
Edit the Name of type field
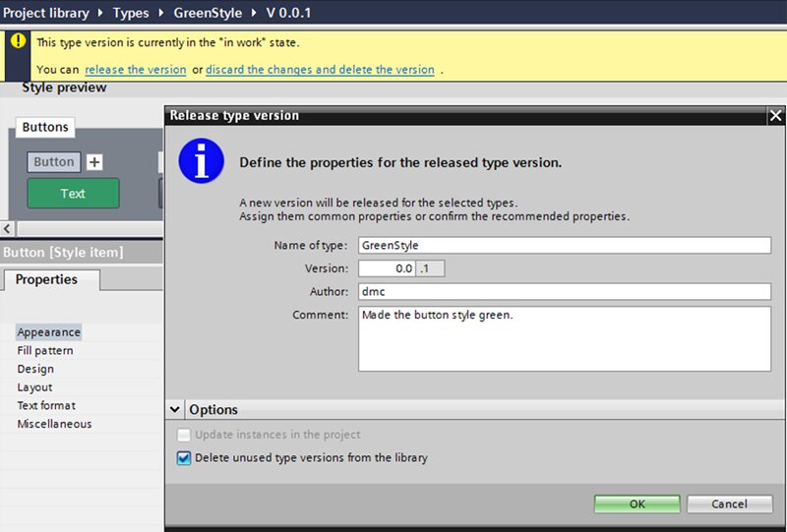pyautogui.click(x=565, y=245)
